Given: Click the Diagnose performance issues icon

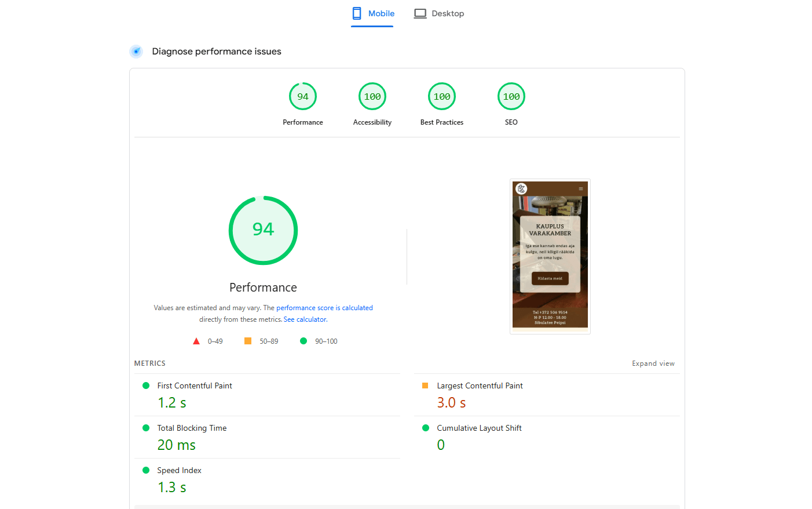Looking at the screenshot, I should (x=136, y=52).
